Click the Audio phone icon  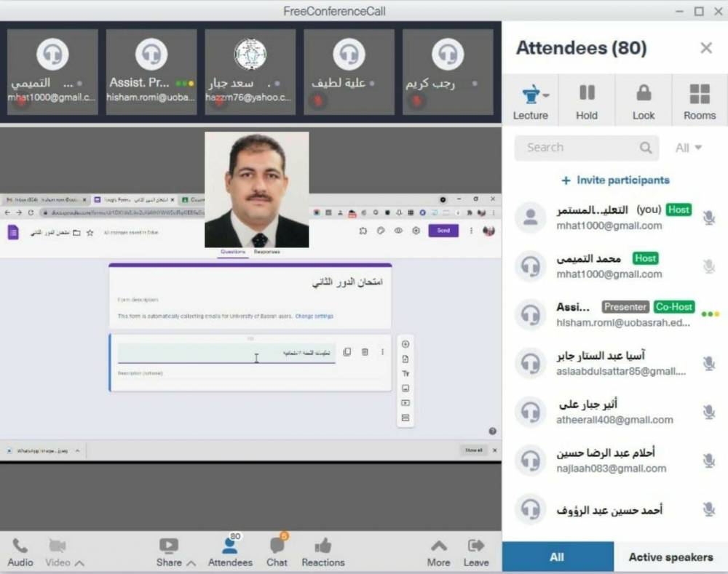tap(20, 546)
